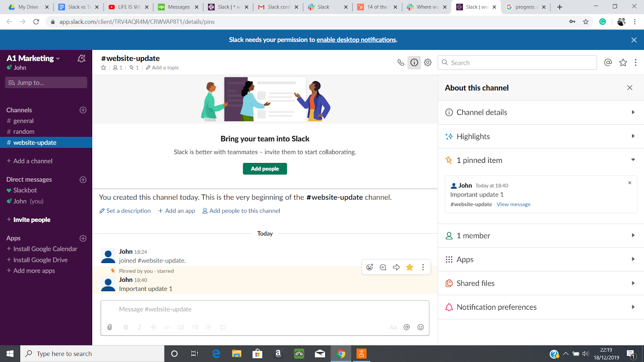Expand the Channel details section
Screen dimensions: 644x362
pos(541,112)
